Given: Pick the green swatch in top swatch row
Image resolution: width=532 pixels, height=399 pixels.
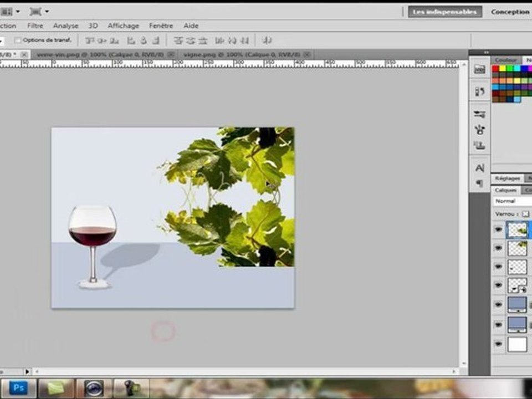Looking at the screenshot, I should click(x=510, y=69).
